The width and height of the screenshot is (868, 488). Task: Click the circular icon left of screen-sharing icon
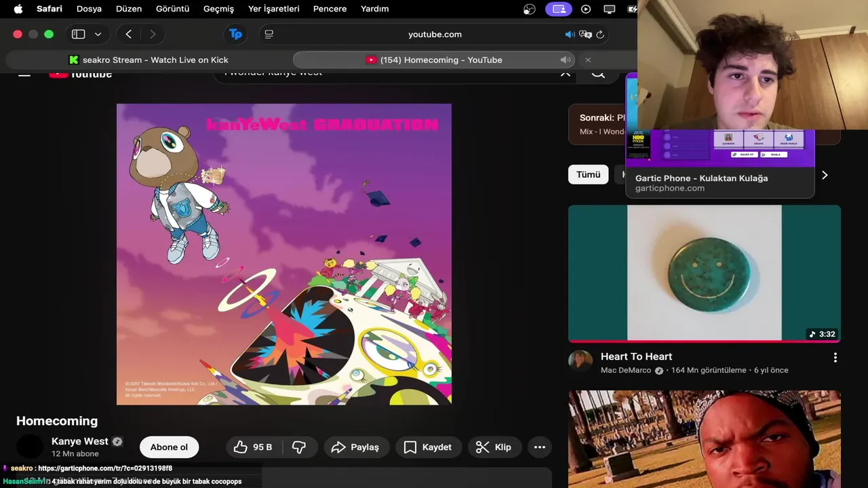click(530, 9)
